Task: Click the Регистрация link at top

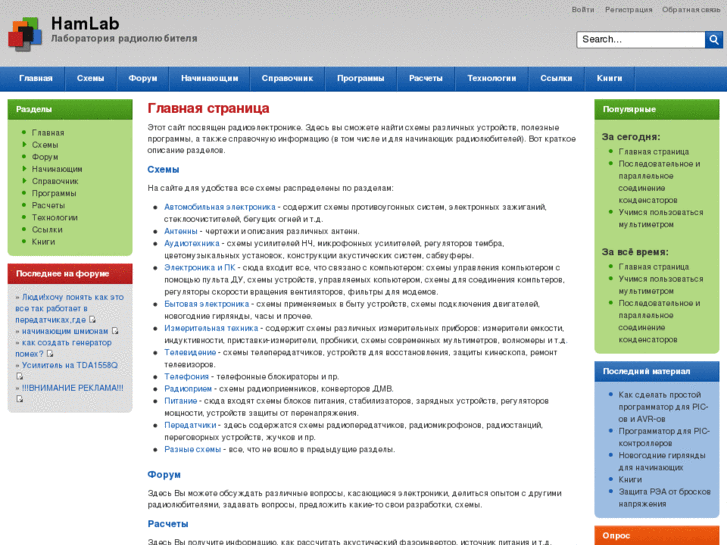Action: (628, 9)
